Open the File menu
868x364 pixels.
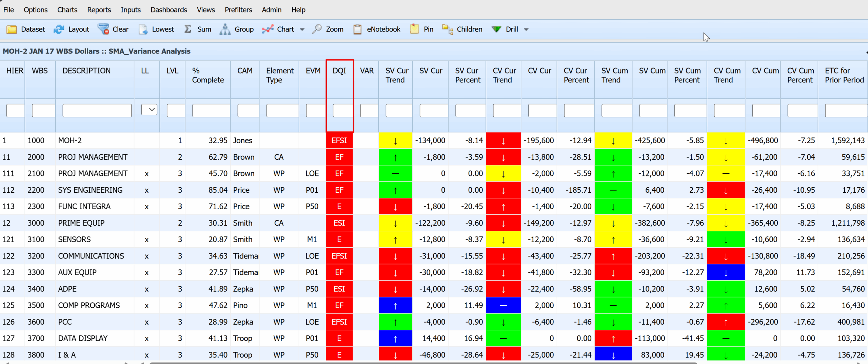click(x=9, y=10)
